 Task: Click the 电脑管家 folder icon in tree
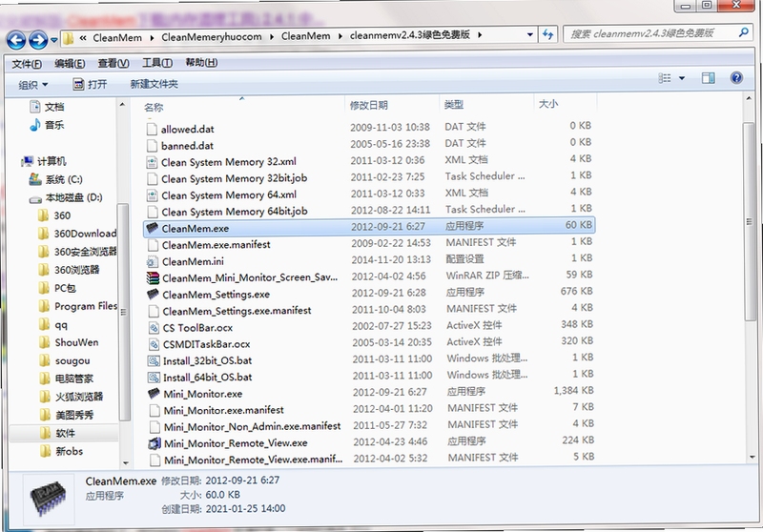pos(44,379)
